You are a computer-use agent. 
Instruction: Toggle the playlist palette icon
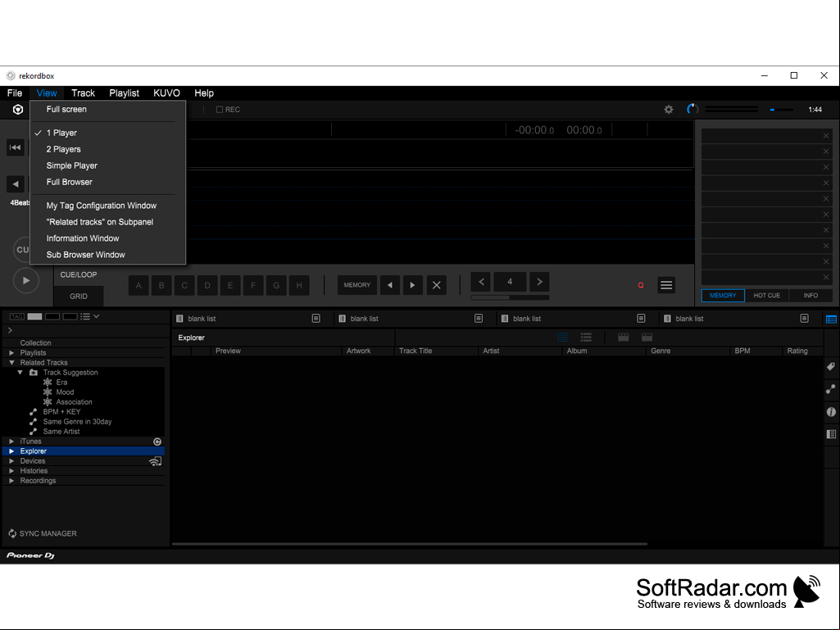coord(831,320)
